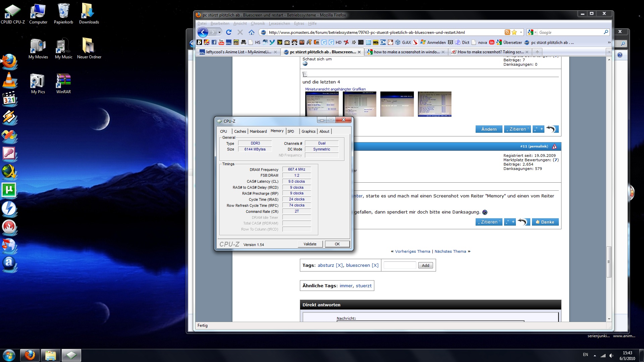
Task: Click Add button next to tags
Action: point(425,265)
